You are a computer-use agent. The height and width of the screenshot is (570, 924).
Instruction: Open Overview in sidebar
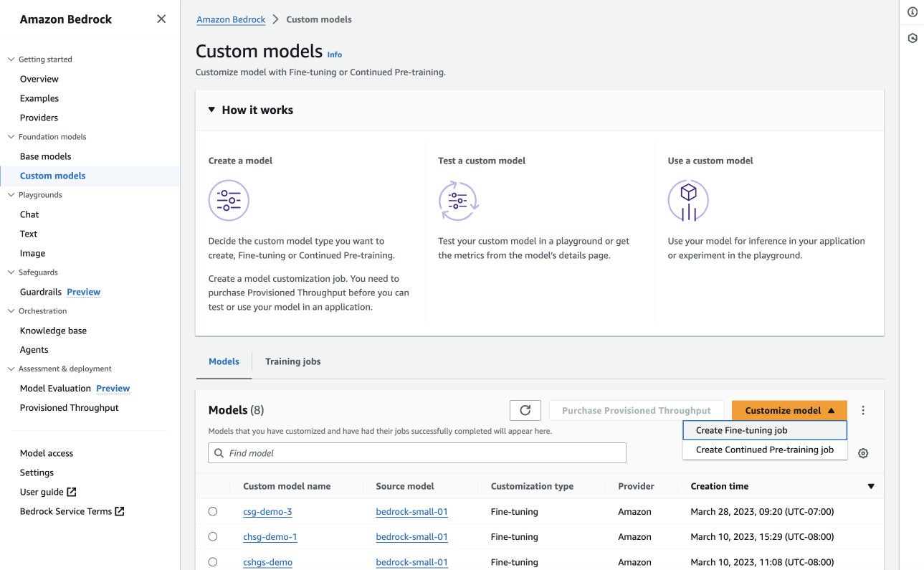(39, 79)
